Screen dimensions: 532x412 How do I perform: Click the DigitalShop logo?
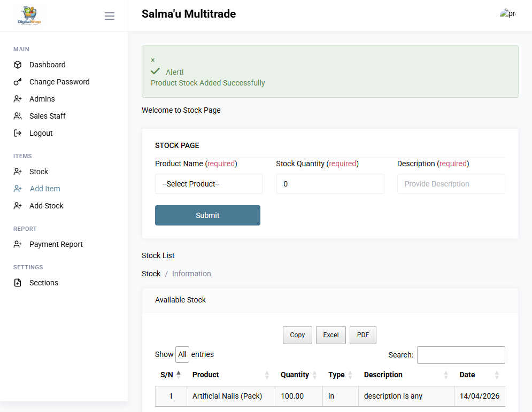(x=29, y=15)
